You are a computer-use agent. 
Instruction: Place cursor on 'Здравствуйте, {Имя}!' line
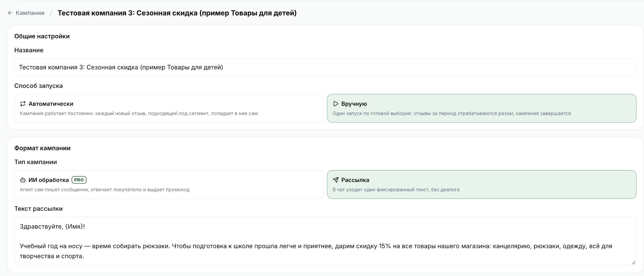52,226
